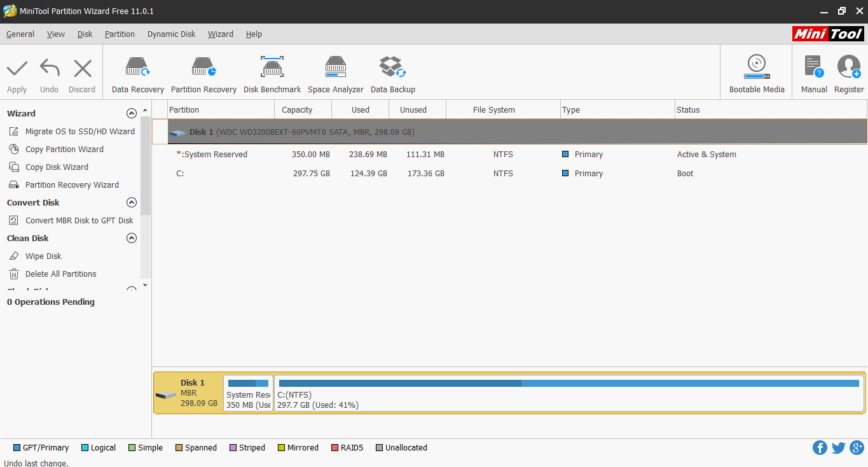The width and height of the screenshot is (868, 467).
Task: Discard all changes
Action: [82, 72]
